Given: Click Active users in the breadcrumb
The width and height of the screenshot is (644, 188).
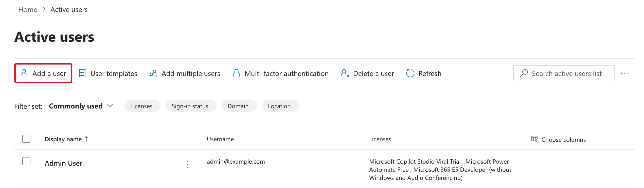Looking at the screenshot, I should click(69, 10).
